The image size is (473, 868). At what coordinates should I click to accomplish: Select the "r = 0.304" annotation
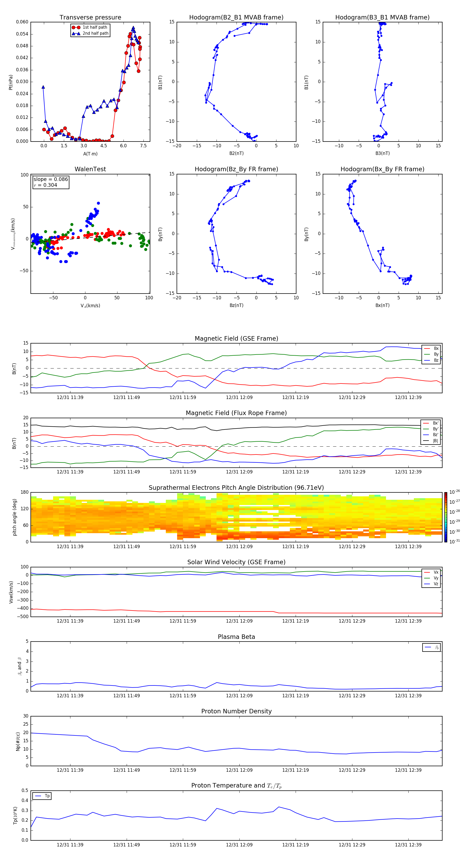[46, 185]
